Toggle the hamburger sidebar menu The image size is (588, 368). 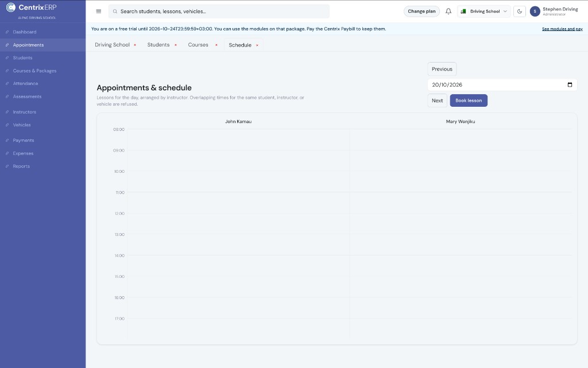point(99,11)
